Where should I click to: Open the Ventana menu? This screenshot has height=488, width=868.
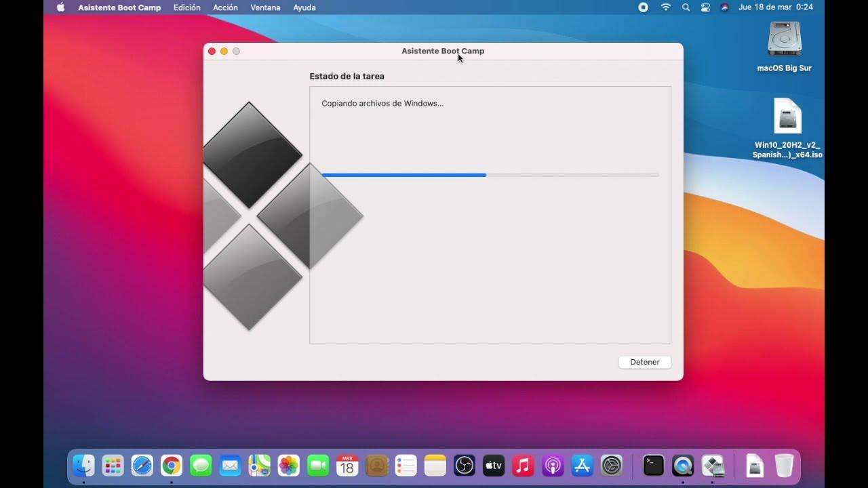coord(265,7)
